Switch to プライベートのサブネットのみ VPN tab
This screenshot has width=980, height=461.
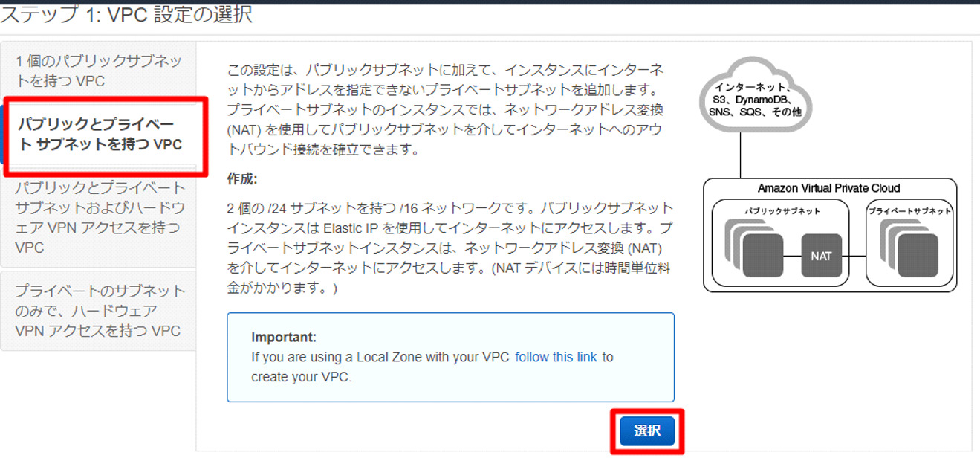pyautogui.click(x=98, y=311)
